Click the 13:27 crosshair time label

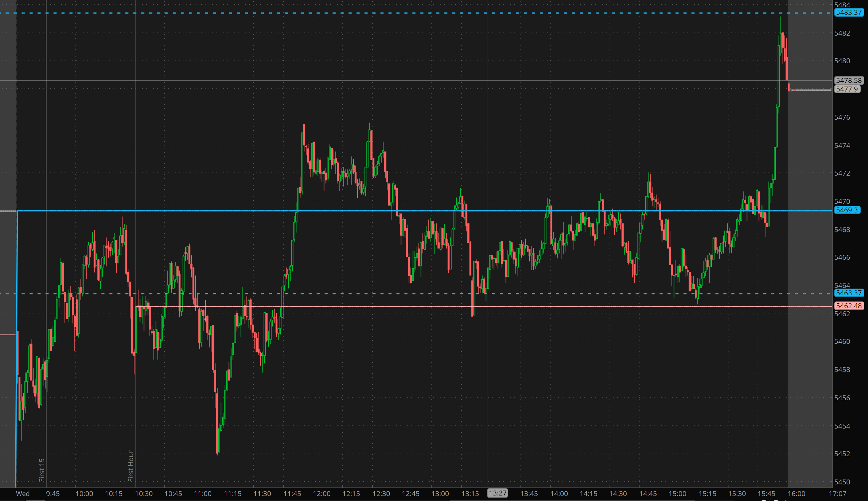click(x=497, y=493)
